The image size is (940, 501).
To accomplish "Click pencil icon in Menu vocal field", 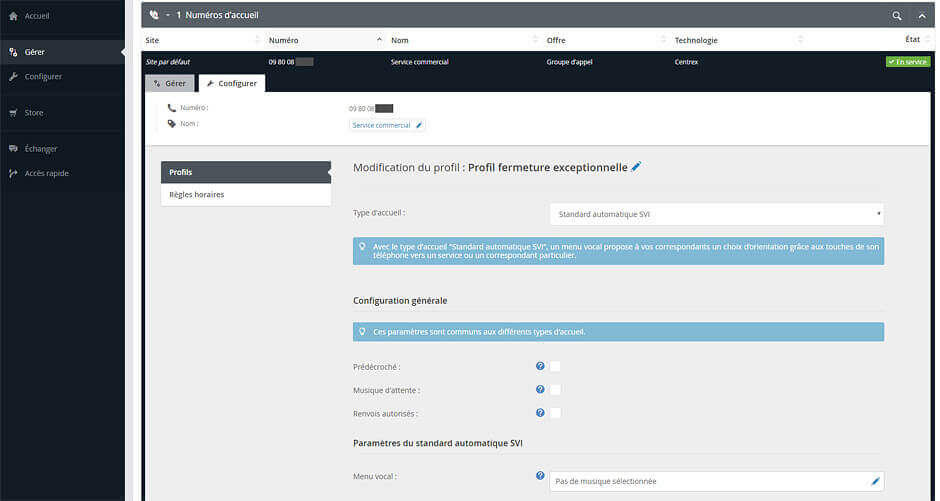I will pyautogui.click(x=875, y=481).
